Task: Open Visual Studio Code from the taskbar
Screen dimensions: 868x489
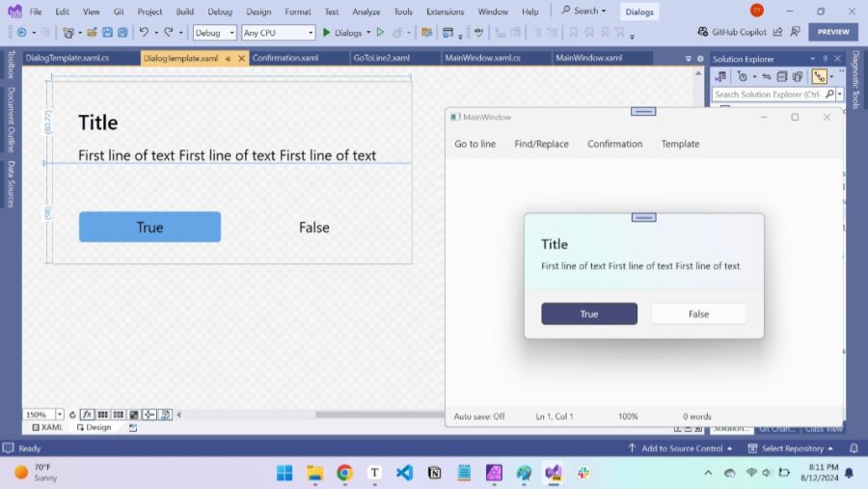Action: [x=404, y=473]
